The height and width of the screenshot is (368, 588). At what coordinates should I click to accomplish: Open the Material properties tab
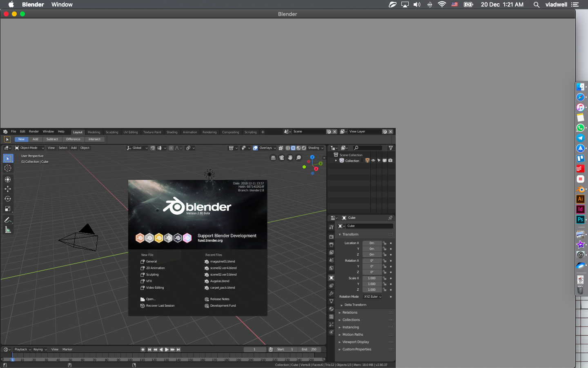pyautogui.click(x=332, y=309)
